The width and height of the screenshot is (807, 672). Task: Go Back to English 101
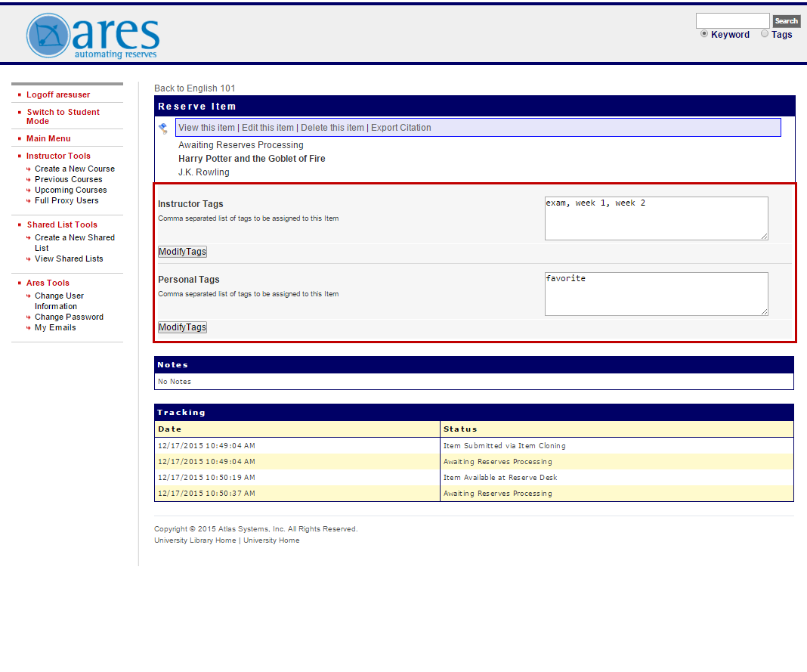click(x=195, y=88)
